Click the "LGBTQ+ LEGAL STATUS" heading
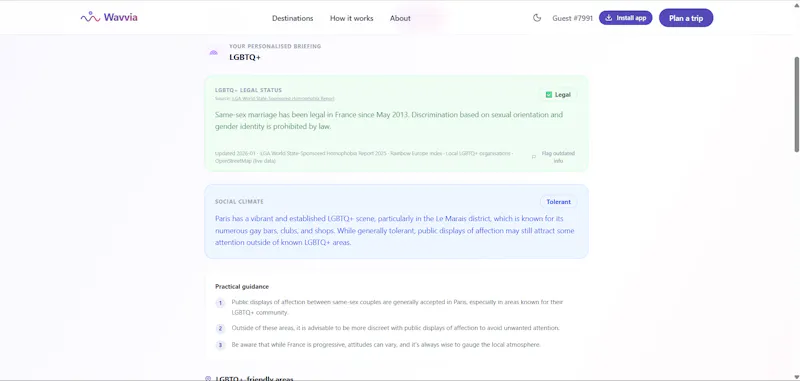Viewport: 800px width, 381px height. click(248, 90)
